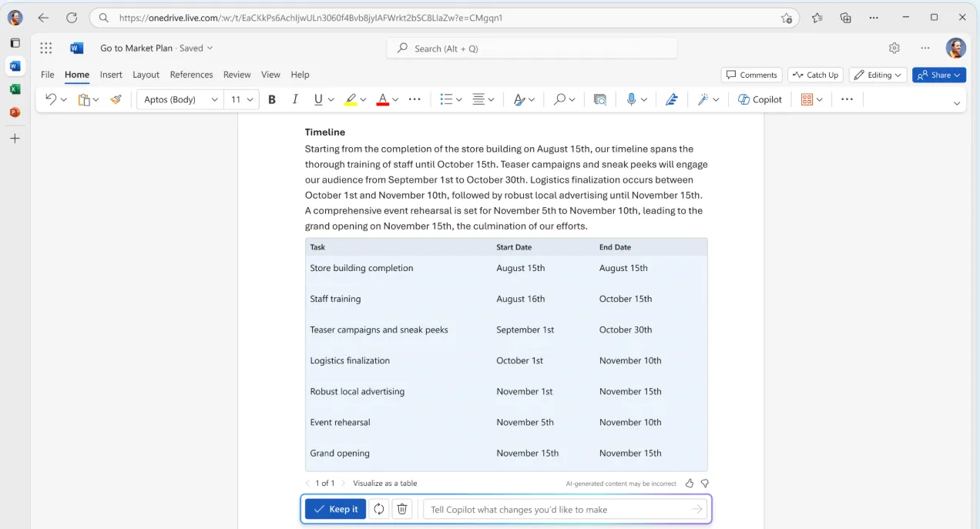The image size is (980, 529).
Task: Click the Format Painter brush icon
Action: click(x=116, y=99)
